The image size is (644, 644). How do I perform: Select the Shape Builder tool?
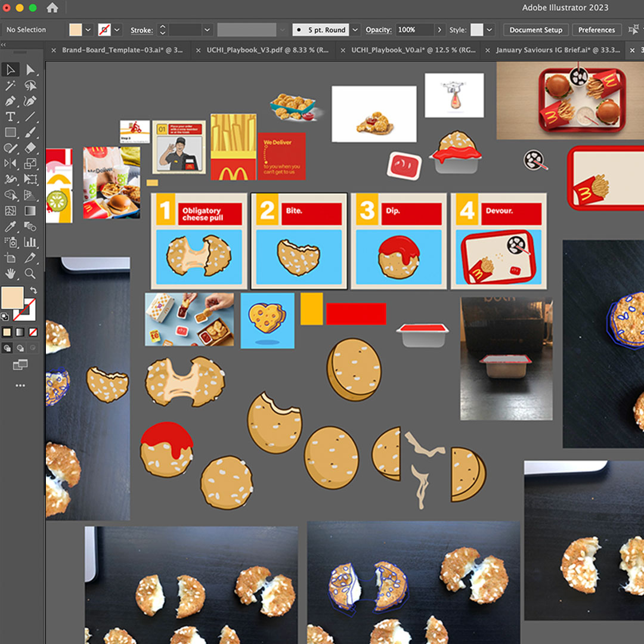pos(11,194)
